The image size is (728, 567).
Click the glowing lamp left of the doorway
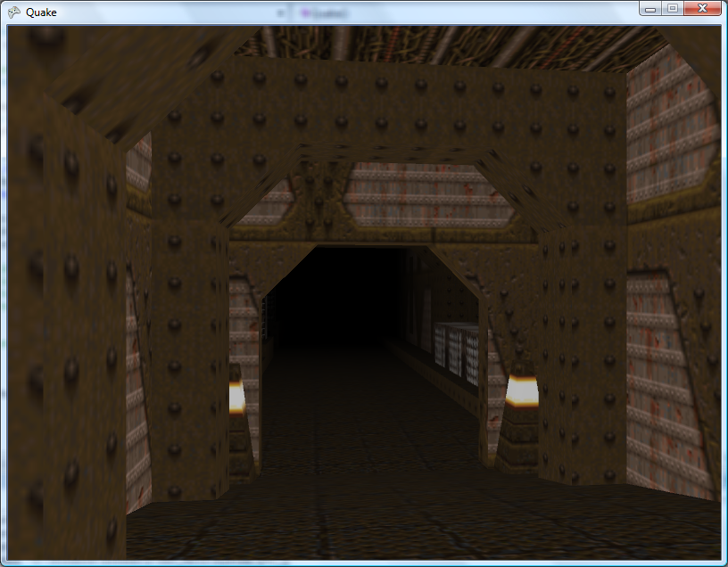pos(236,396)
